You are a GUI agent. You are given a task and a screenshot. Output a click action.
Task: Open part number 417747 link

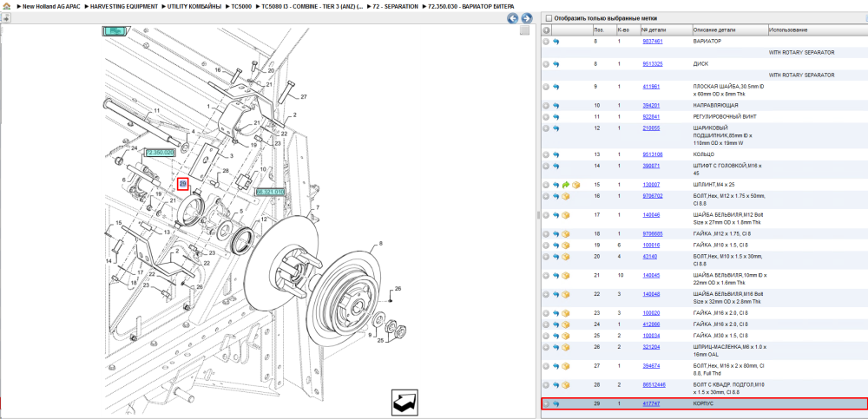pos(651,404)
